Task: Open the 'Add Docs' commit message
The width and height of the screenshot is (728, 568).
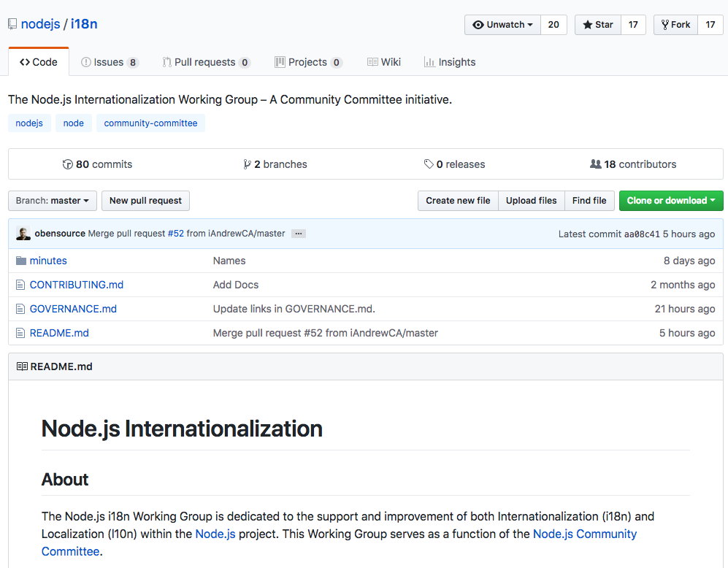Action: [x=236, y=285]
